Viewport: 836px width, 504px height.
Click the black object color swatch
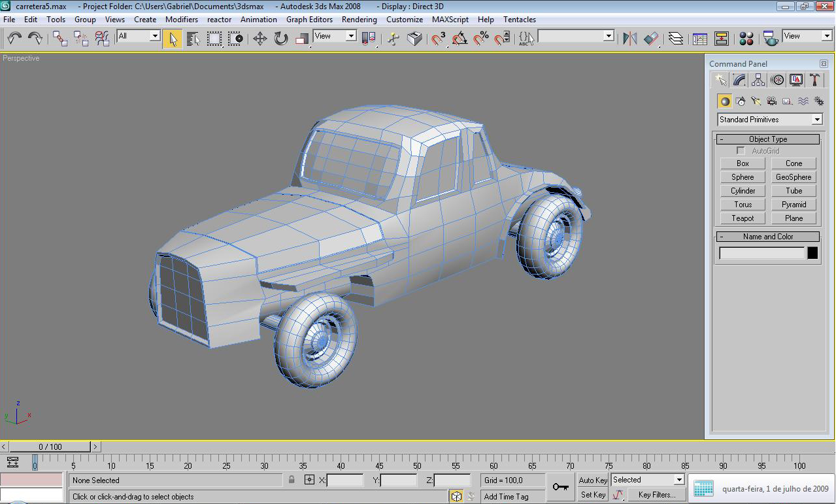812,253
